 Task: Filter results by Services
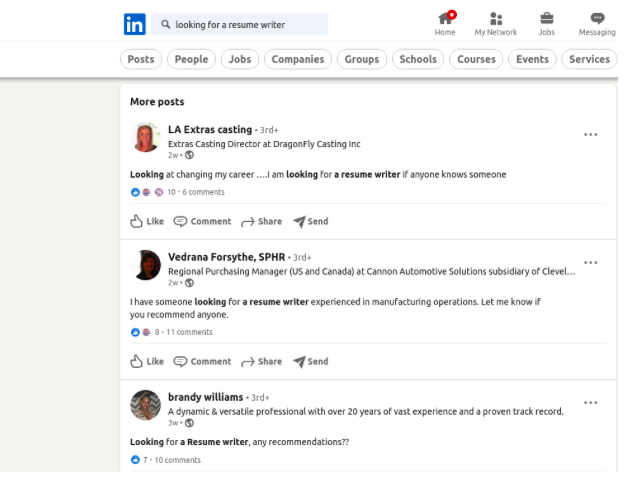click(x=589, y=59)
